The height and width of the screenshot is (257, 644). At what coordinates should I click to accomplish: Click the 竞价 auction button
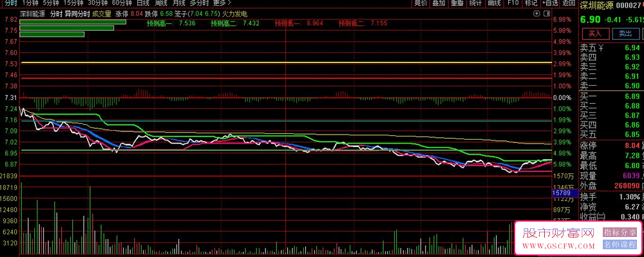[421, 3]
